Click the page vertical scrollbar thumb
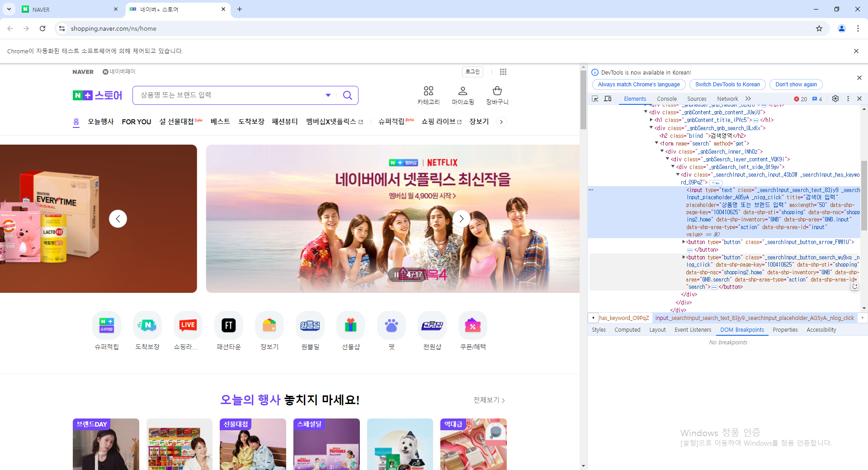Viewport: 868px width, 470px height. (x=583, y=100)
